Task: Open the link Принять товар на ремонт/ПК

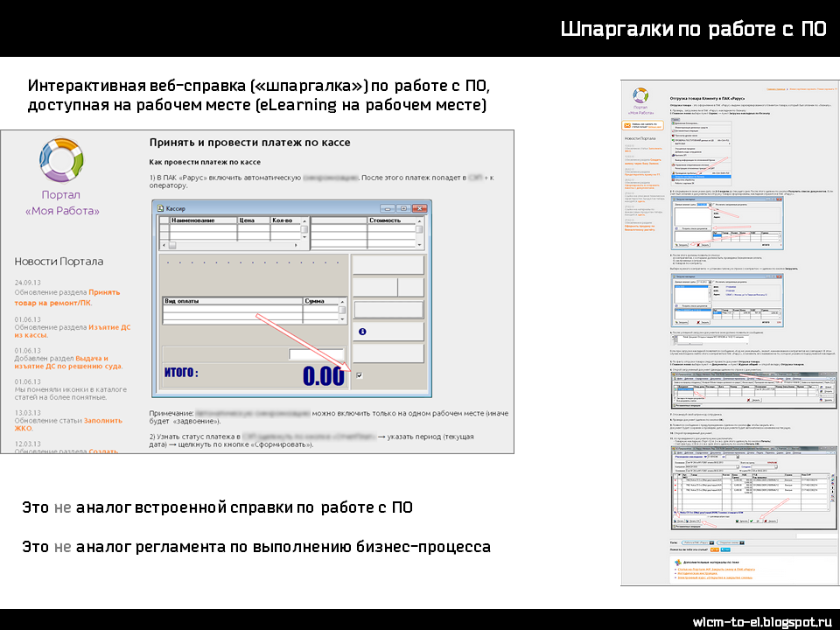Action: coord(67,297)
